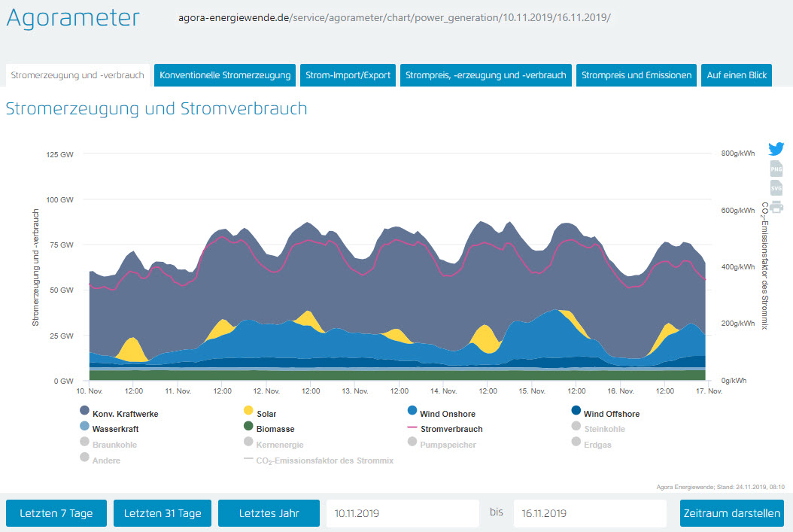This screenshot has width=793, height=532.
Task: Print the chart with the printer icon
Action: click(776, 207)
